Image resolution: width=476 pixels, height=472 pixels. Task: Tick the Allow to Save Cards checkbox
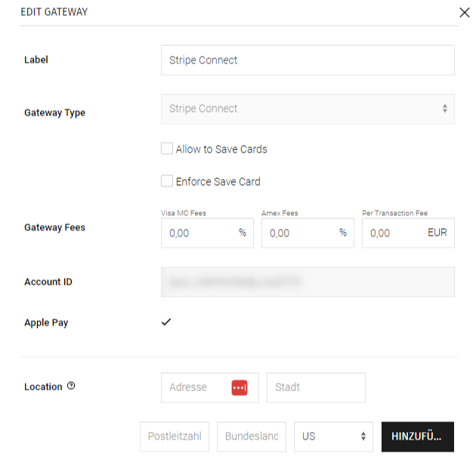(x=167, y=149)
